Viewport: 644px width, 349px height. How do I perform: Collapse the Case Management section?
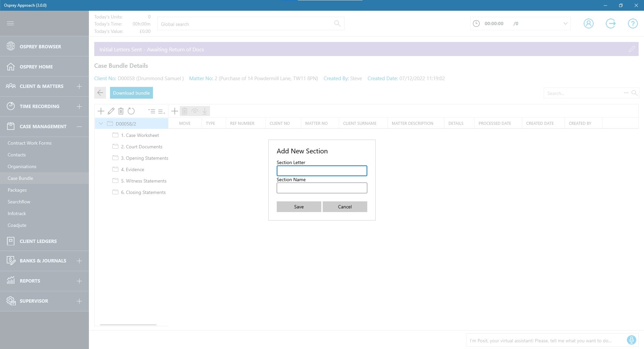[79, 127]
